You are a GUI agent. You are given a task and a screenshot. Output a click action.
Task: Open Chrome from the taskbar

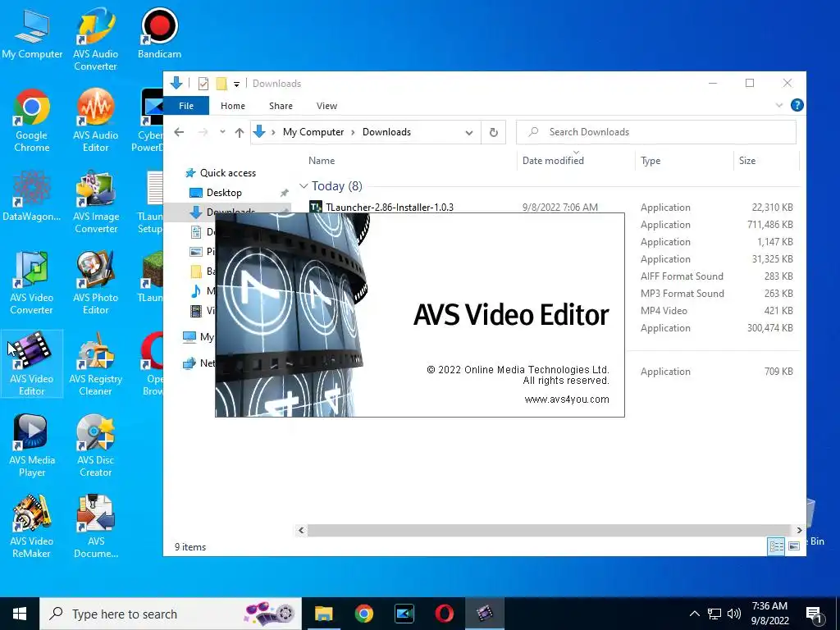[x=363, y=614]
